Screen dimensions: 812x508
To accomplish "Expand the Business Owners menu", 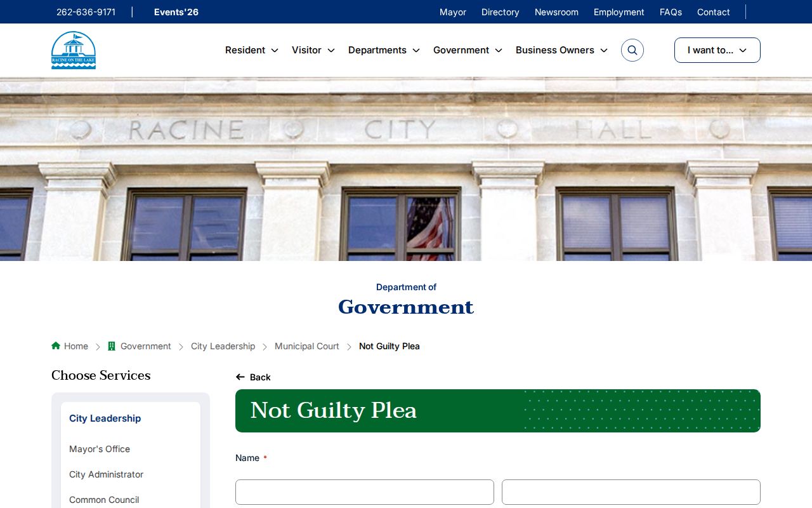I will point(561,50).
